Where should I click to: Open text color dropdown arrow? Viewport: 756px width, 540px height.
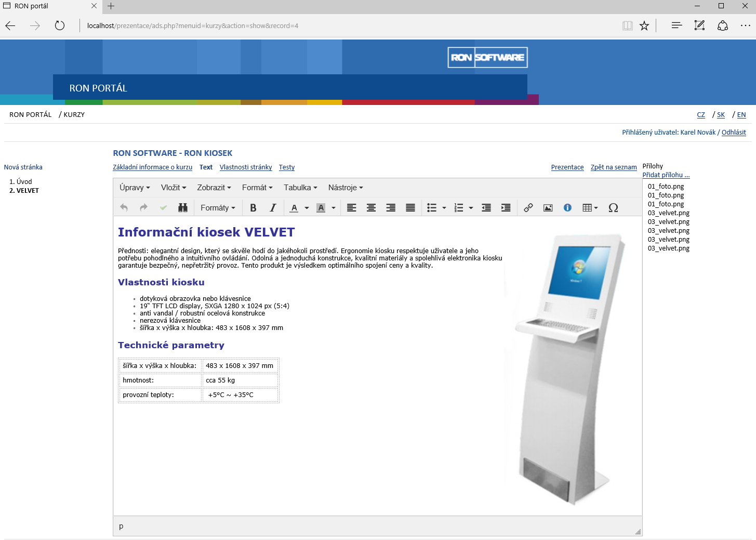coord(307,208)
